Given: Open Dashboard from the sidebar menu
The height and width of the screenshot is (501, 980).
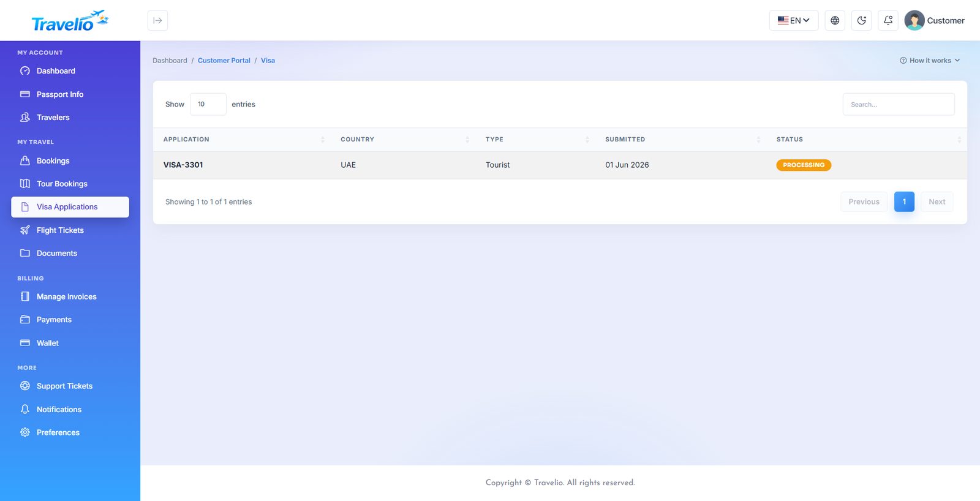Looking at the screenshot, I should tap(70, 71).
